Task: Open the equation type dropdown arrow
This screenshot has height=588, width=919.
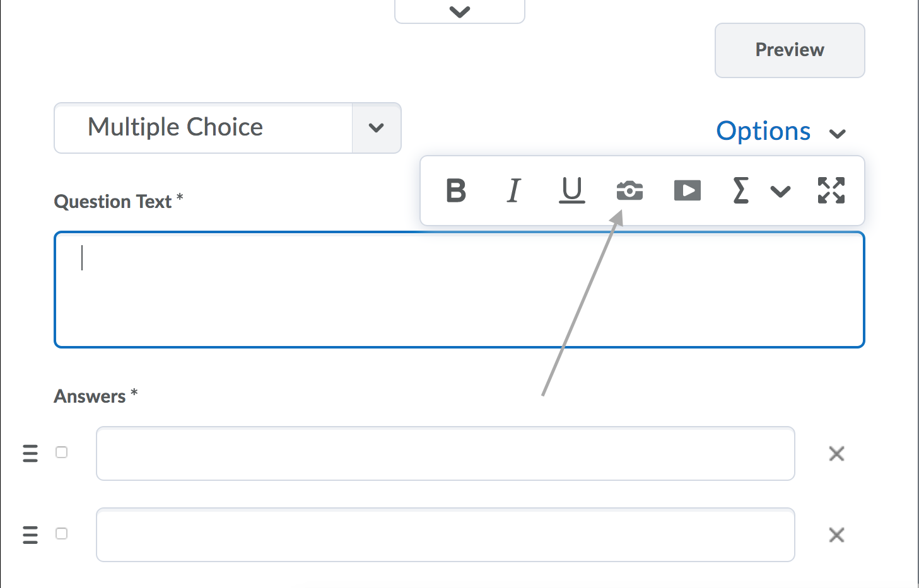Action: (x=781, y=192)
